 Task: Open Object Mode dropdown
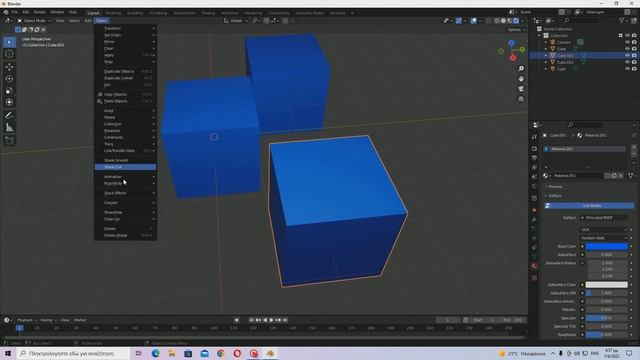pyautogui.click(x=34, y=20)
